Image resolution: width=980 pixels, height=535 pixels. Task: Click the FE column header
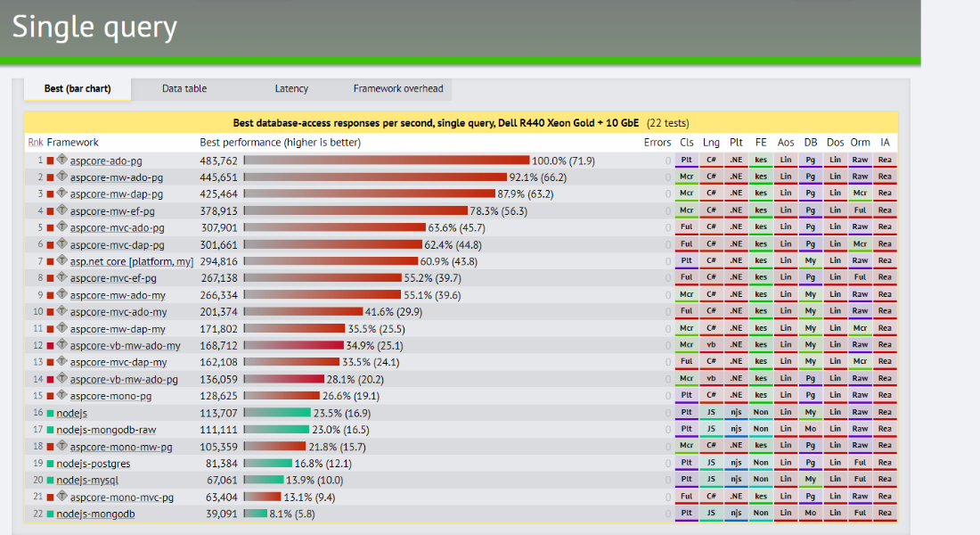(761, 143)
